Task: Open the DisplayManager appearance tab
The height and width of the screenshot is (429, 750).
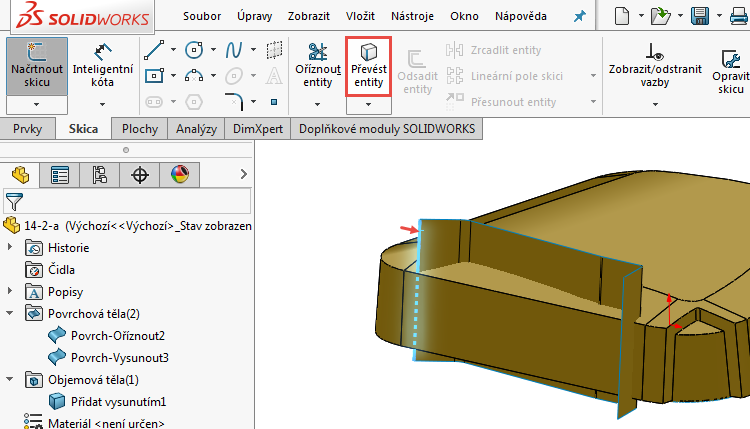Action: (x=179, y=175)
